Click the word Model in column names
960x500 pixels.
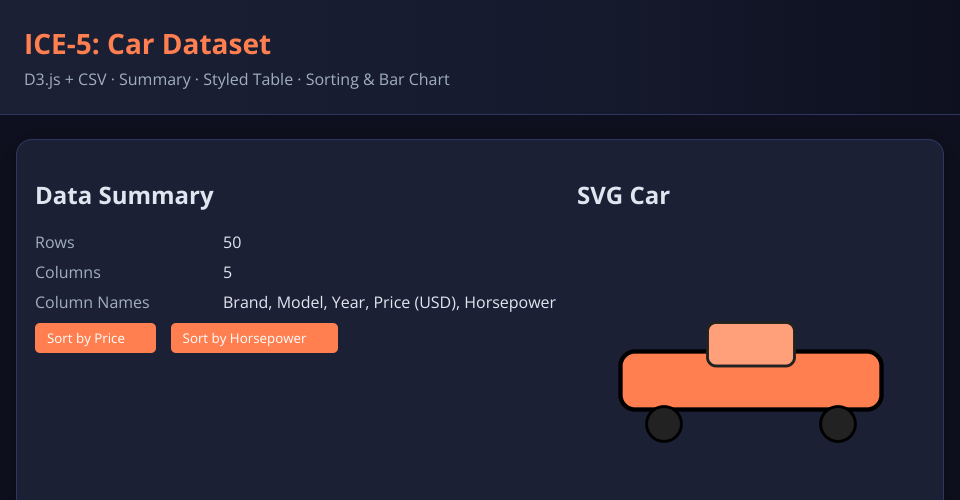point(299,302)
